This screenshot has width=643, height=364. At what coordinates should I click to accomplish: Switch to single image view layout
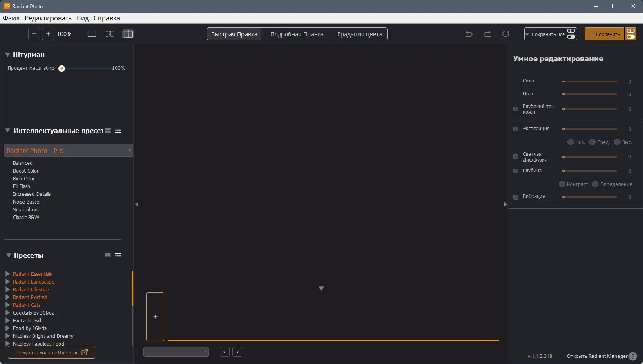(x=92, y=34)
